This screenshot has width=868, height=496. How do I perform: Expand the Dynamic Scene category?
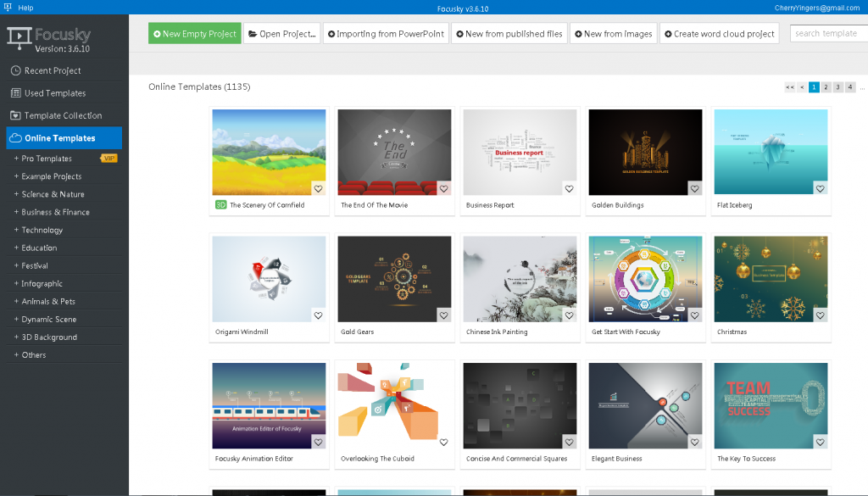coord(48,320)
